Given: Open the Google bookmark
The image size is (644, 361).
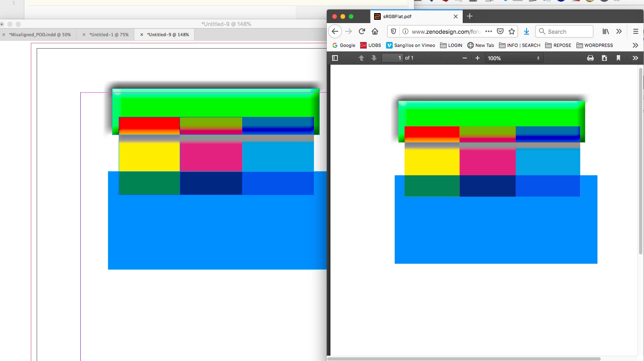Looking at the screenshot, I should pyautogui.click(x=344, y=45).
